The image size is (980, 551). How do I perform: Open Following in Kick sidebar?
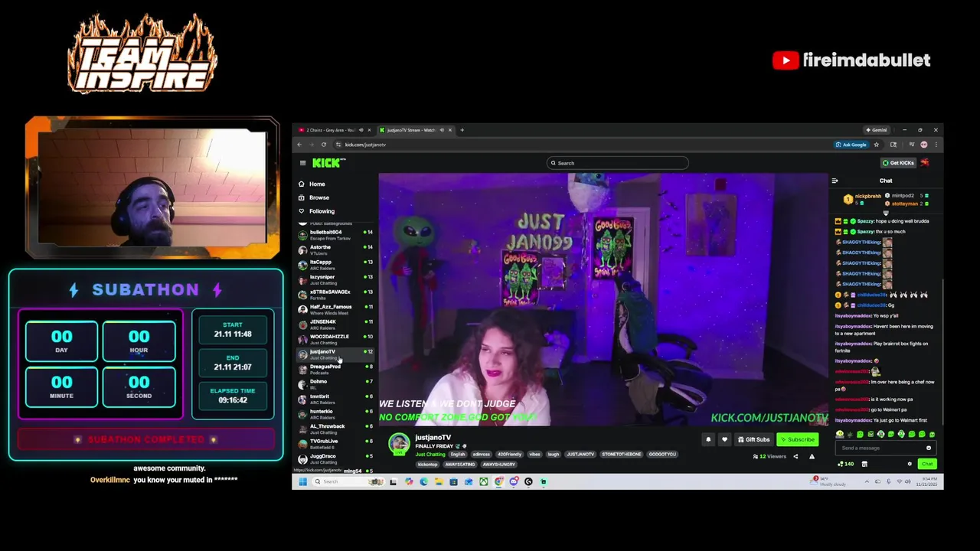[316, 211]
